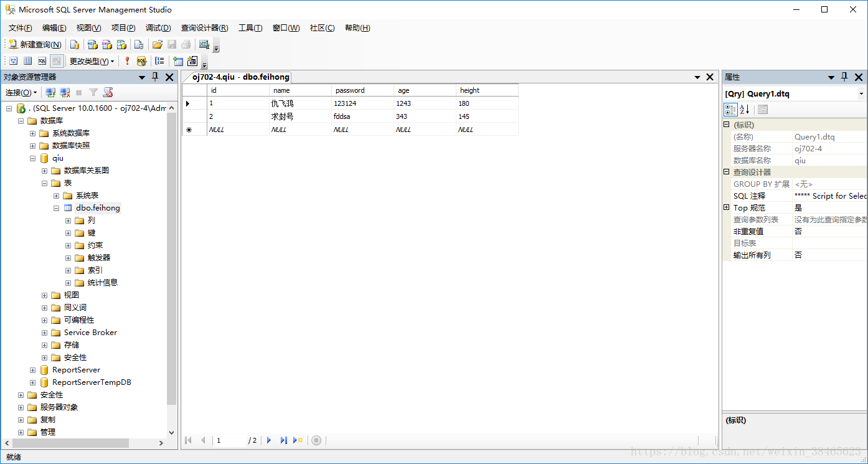Click the MDX query icon in toolbar
Image resolution: width=868 pixels, height=464 pixels.
coord(92,44)
